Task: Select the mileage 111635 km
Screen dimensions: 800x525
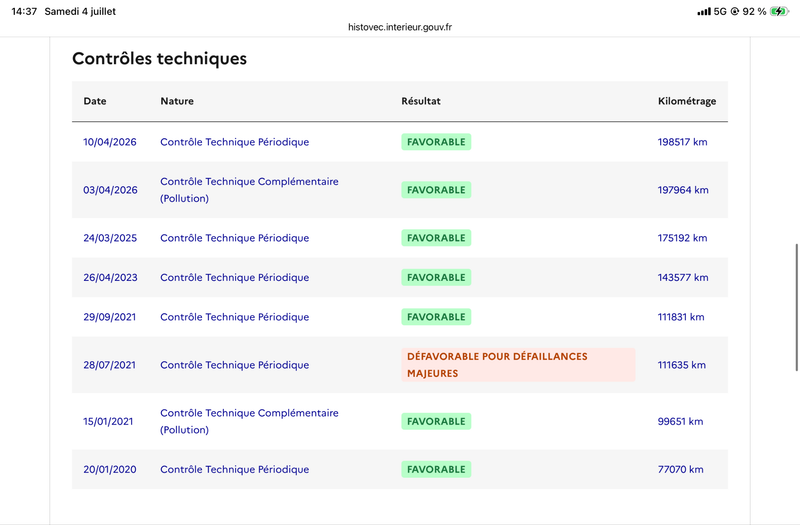Action: coord(682,365)
